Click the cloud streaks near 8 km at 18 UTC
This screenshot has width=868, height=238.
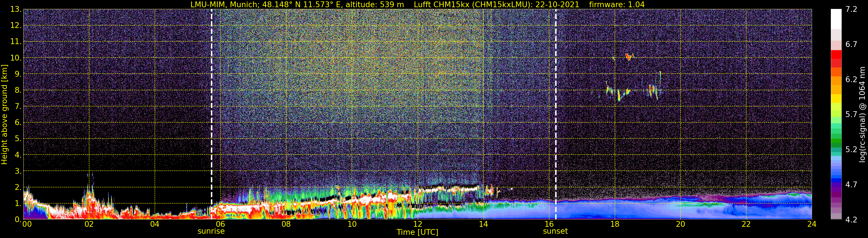click(618, 93)
